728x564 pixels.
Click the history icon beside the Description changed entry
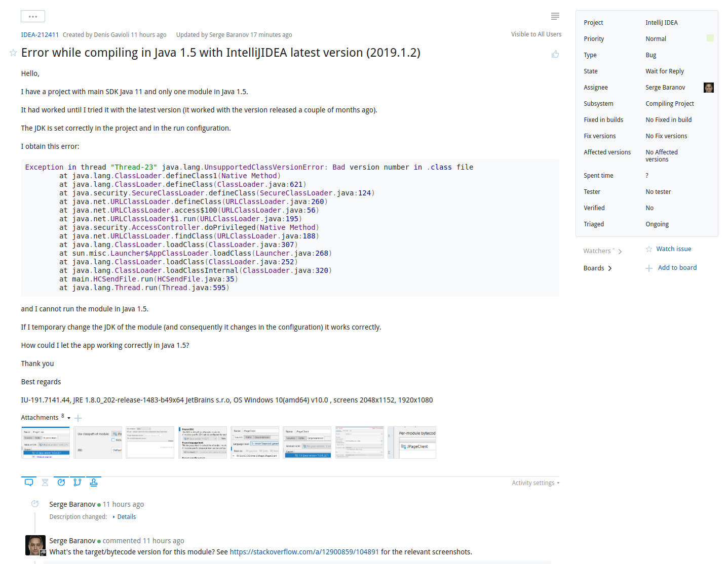click(x=35, y=504)
